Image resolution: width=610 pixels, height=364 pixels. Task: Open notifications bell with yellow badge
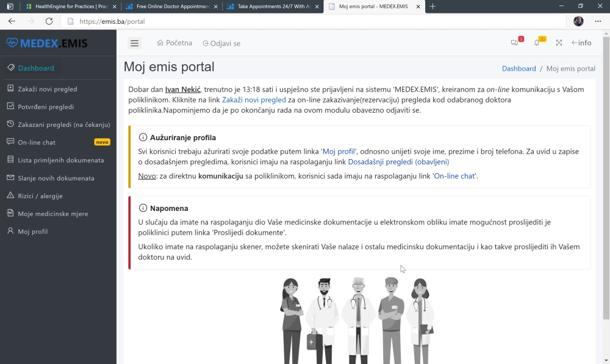[537, 43]
